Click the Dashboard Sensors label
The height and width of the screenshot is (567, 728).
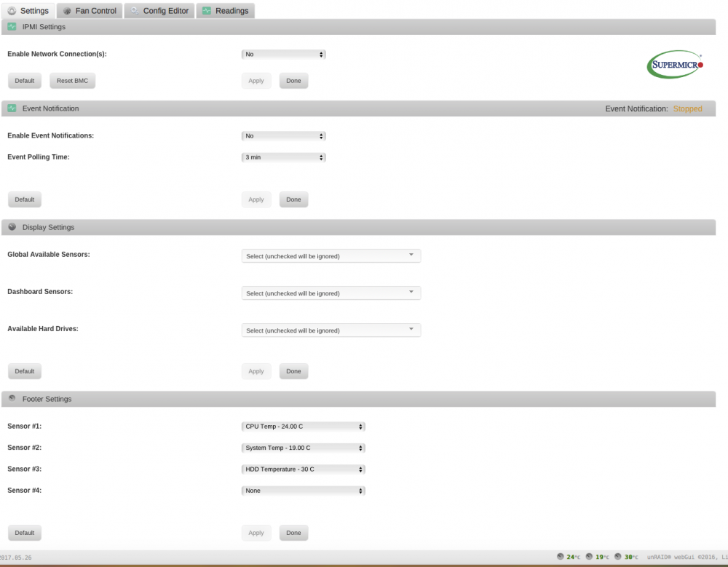[x=40, y=292]
